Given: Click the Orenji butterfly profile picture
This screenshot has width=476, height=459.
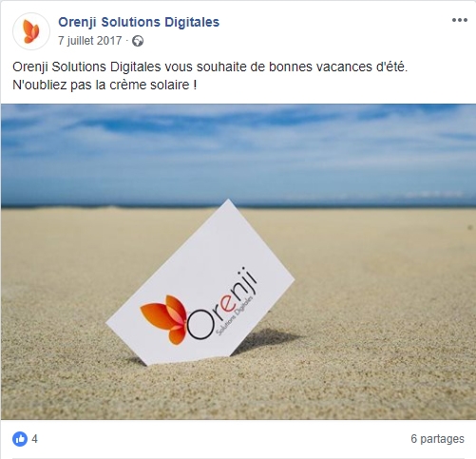Looking at the screenshot, I should tap(31, 31).
